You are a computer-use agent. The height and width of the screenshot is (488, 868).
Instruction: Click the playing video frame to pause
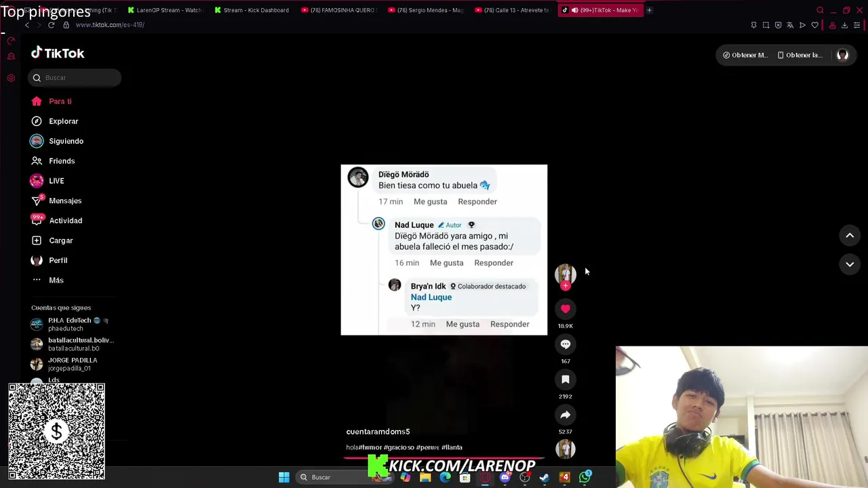(x=444, y=249)
